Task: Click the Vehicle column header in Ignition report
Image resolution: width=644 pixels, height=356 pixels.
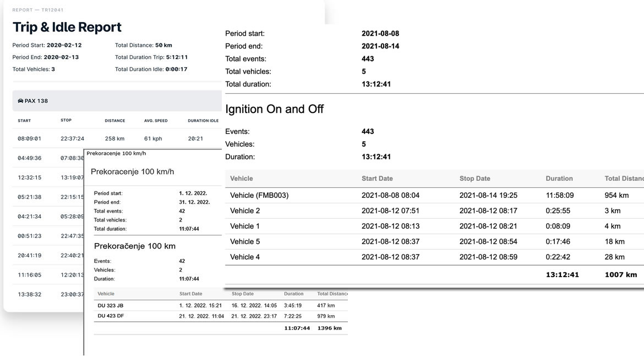Action: [x=242, y=179]
